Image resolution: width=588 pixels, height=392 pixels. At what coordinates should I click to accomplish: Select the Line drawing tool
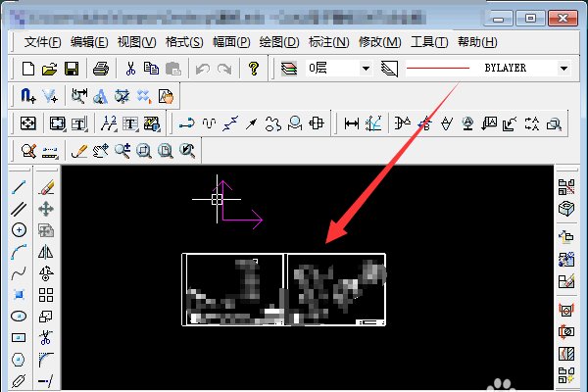(x=19, y=187)
